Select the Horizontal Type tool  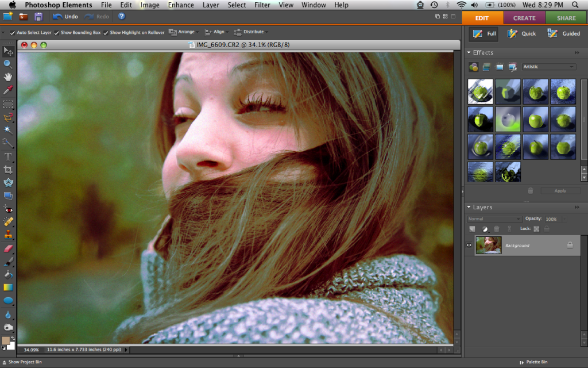click(x=8, y=156)
